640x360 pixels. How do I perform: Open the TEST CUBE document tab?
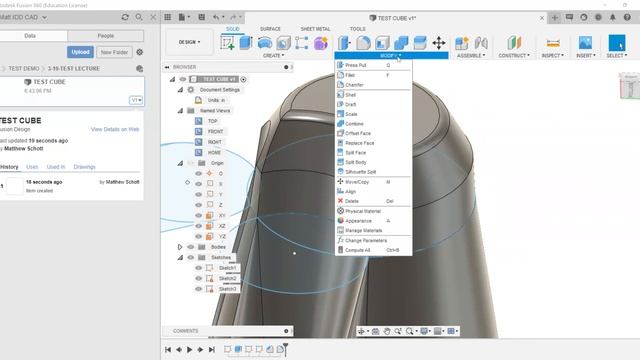(x=393, y=18)
